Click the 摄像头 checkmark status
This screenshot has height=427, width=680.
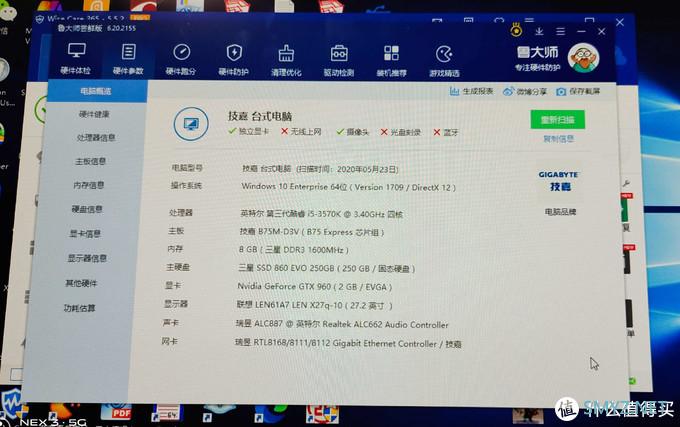click(353, 132)
